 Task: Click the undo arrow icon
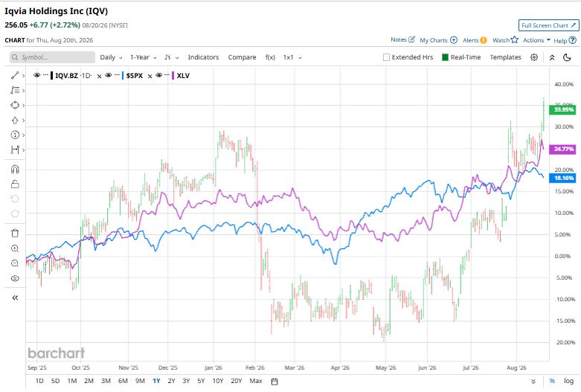(15, 199)
